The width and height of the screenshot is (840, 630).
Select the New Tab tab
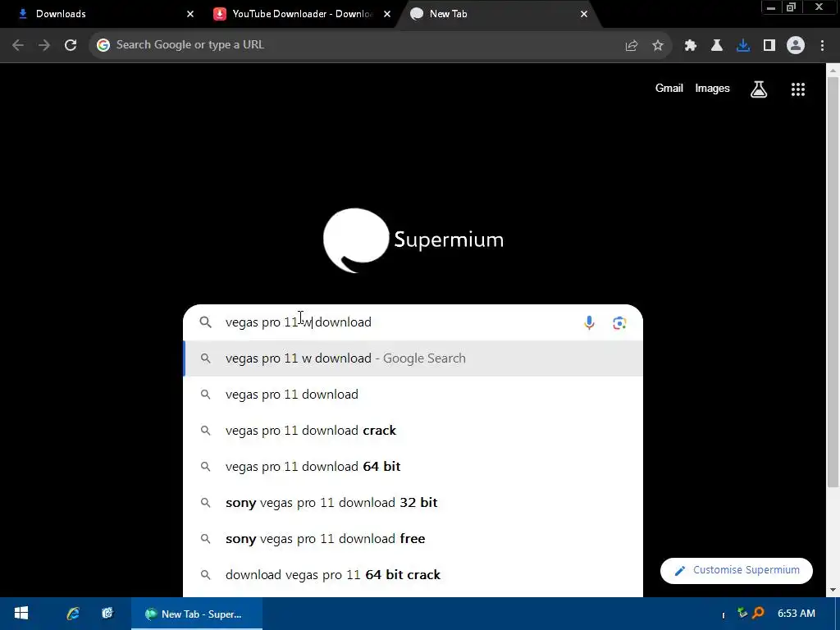500,14
